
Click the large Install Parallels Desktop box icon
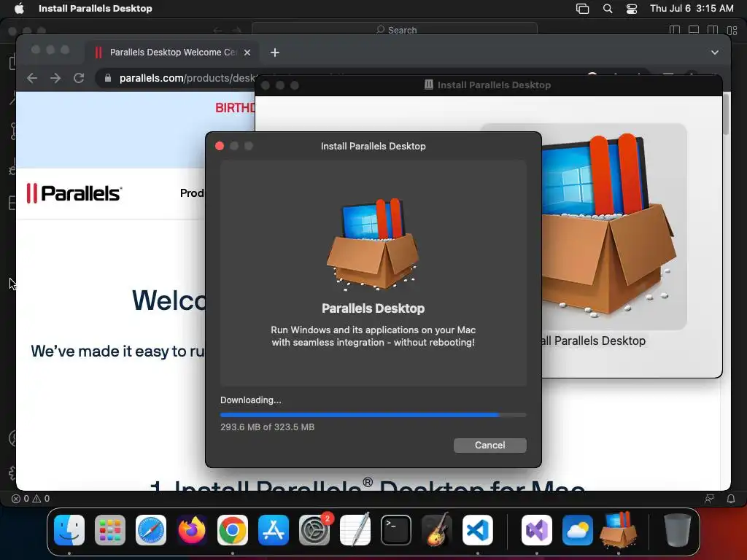(608, 226)
